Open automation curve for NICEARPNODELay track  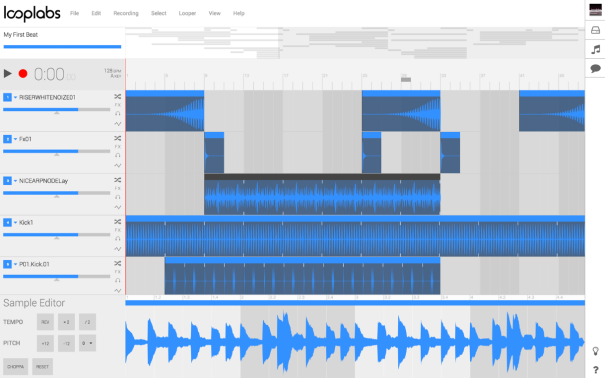(118, 207)
